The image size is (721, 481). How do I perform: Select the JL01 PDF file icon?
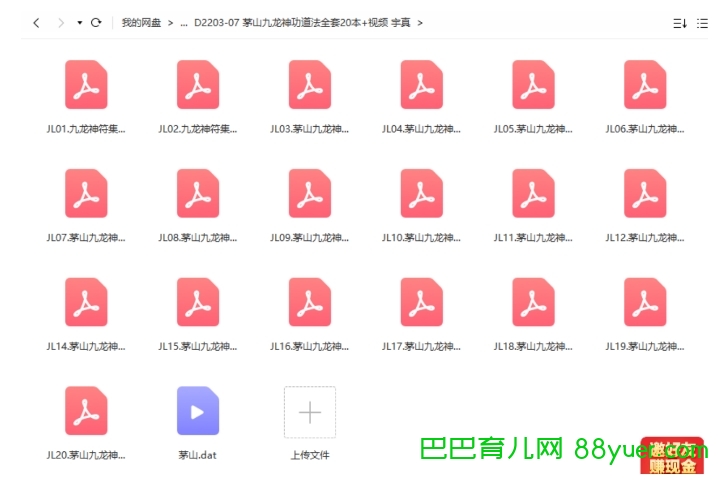coord(86,85)
